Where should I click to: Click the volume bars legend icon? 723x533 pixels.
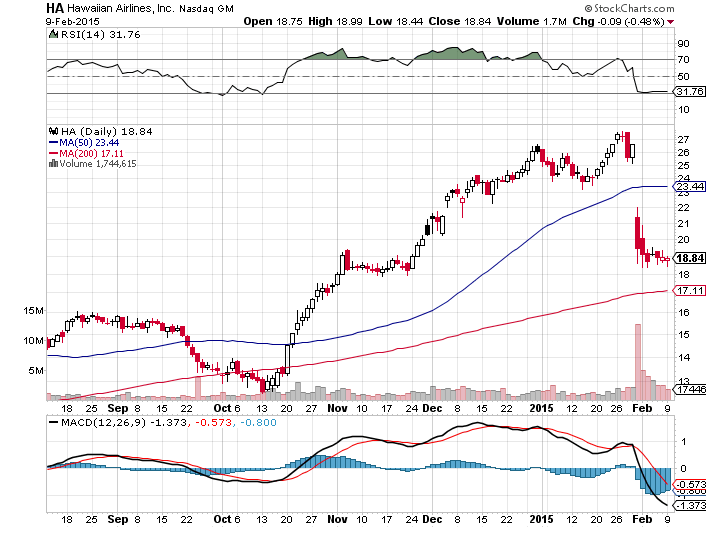(53, 163)
